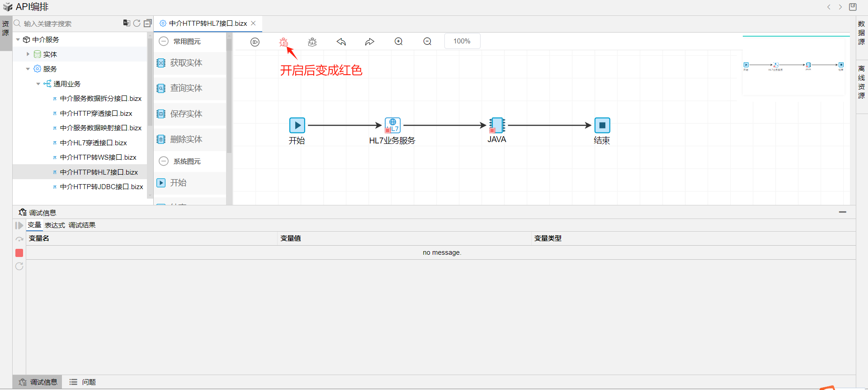Zoom in on the flow canvas

click(399, 42)
